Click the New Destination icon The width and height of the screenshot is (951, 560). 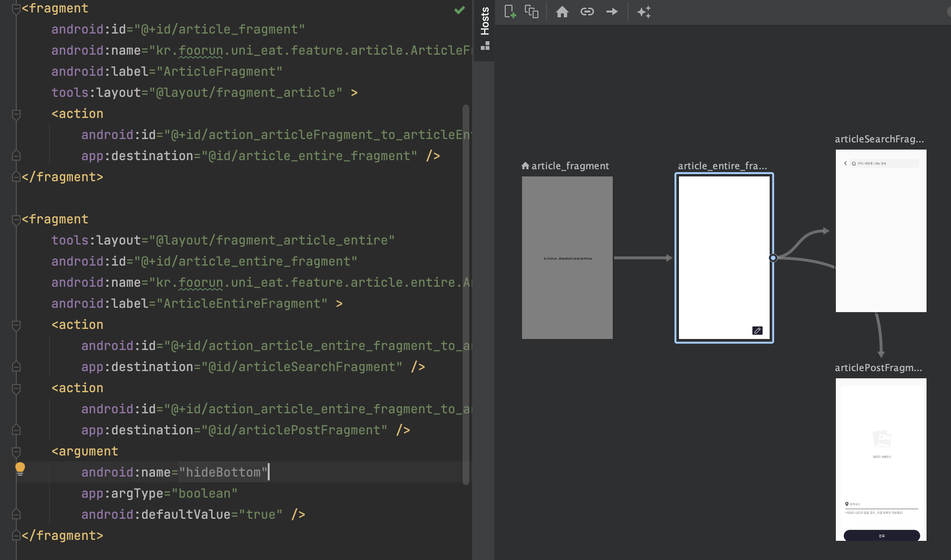[x=510, y=12]
